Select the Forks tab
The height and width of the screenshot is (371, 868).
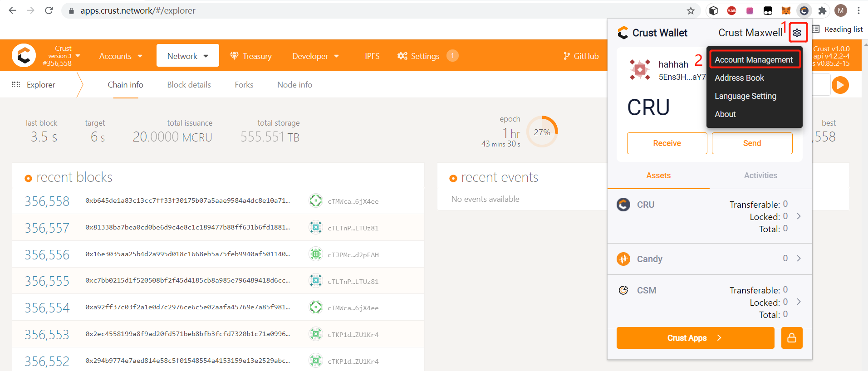(244, 85)
